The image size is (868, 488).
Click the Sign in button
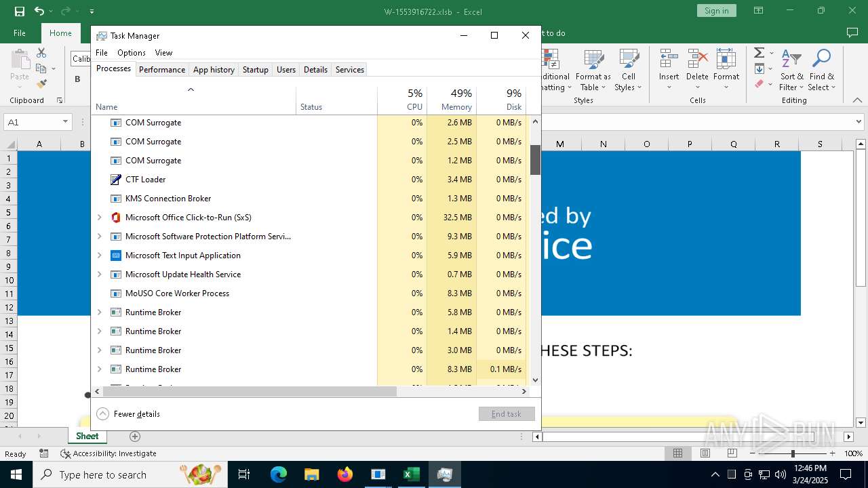(x=716, y=11)
